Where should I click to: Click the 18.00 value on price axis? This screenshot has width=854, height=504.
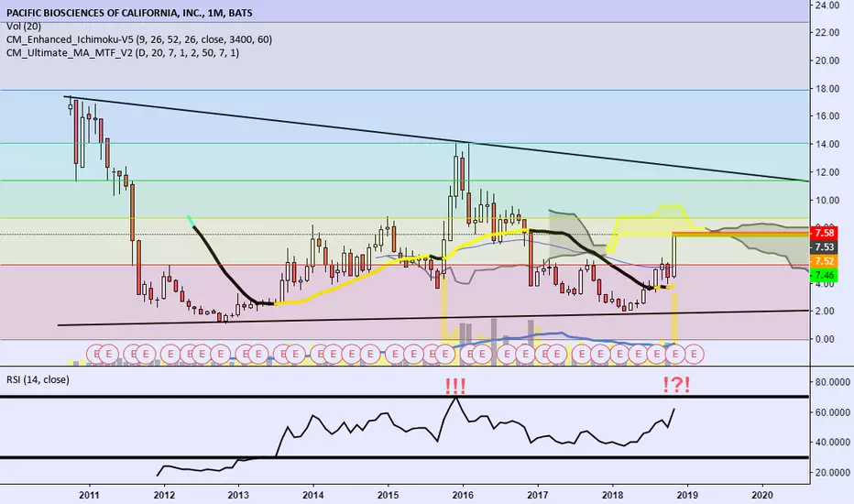827,88
